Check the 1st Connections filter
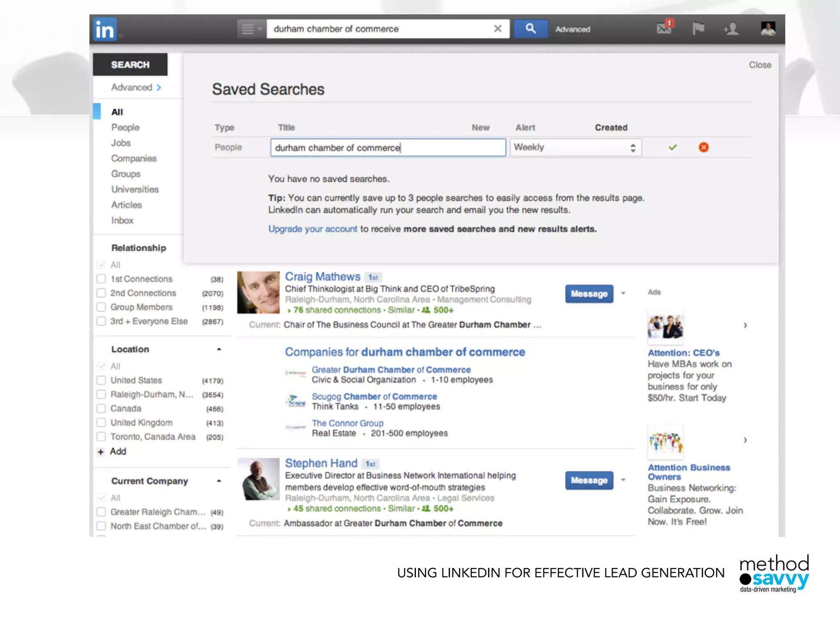 pyautogui.click(x=101, y=279)
